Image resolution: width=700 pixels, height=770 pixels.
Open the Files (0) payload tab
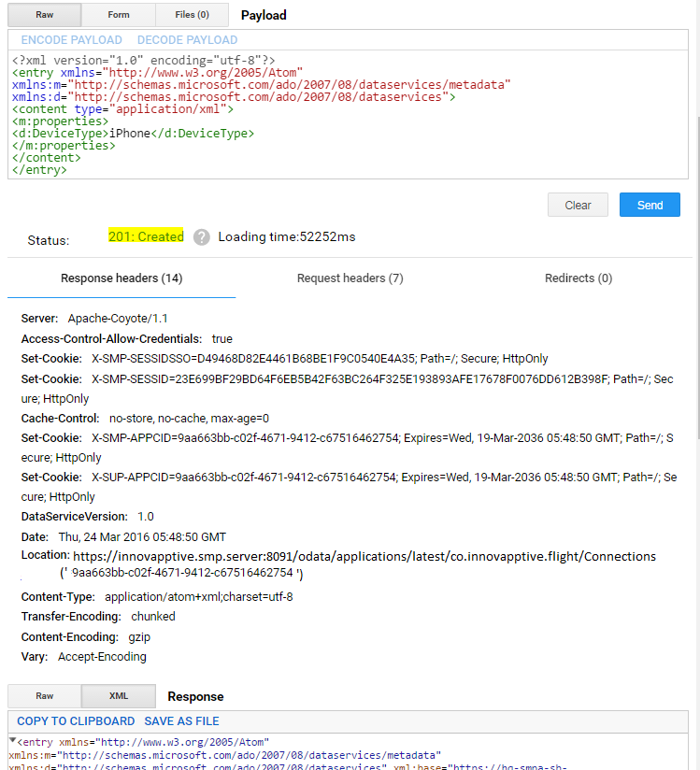point(192,14)
